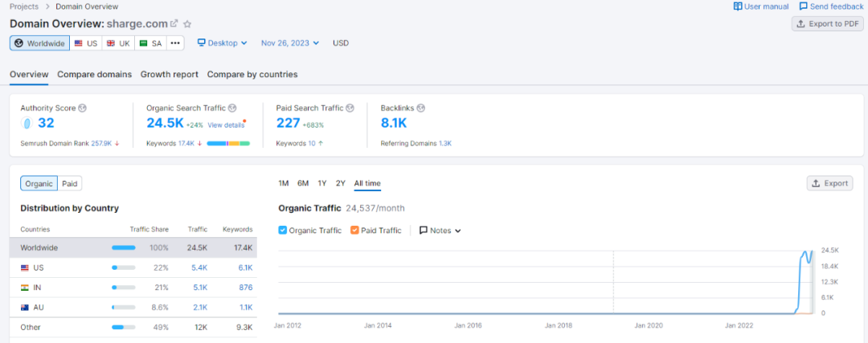This screenshot has height=343, width=868.
Task: Uncheck Organic Traffic checkbox
Action: [x=283, y=231]
